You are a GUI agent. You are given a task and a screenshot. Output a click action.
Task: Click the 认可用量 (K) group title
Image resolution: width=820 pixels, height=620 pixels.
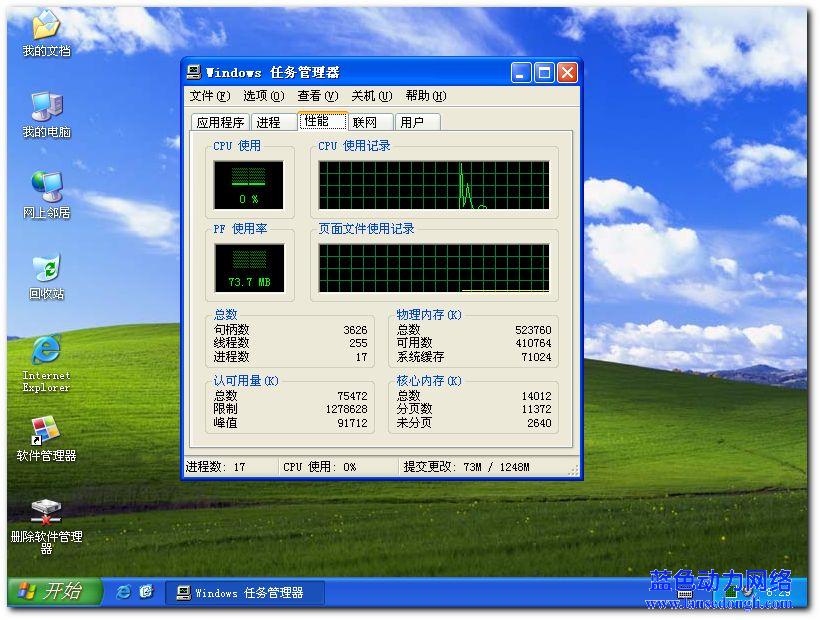tap(246, 381)
